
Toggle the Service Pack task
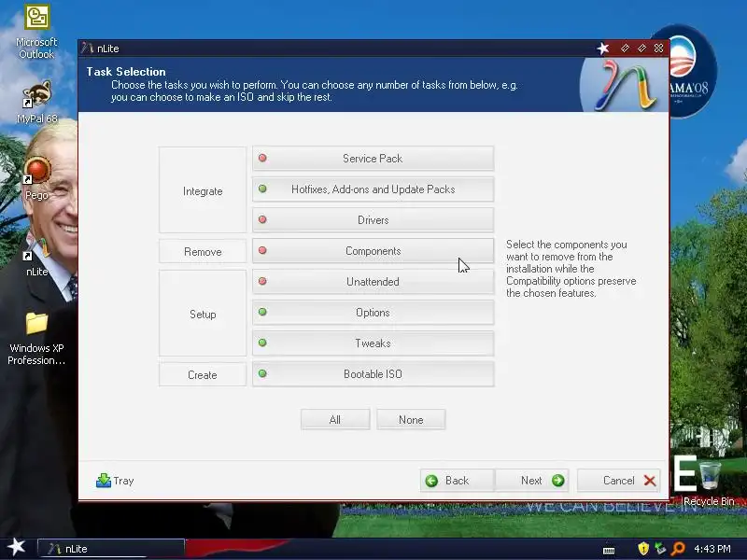coord(373,159)
